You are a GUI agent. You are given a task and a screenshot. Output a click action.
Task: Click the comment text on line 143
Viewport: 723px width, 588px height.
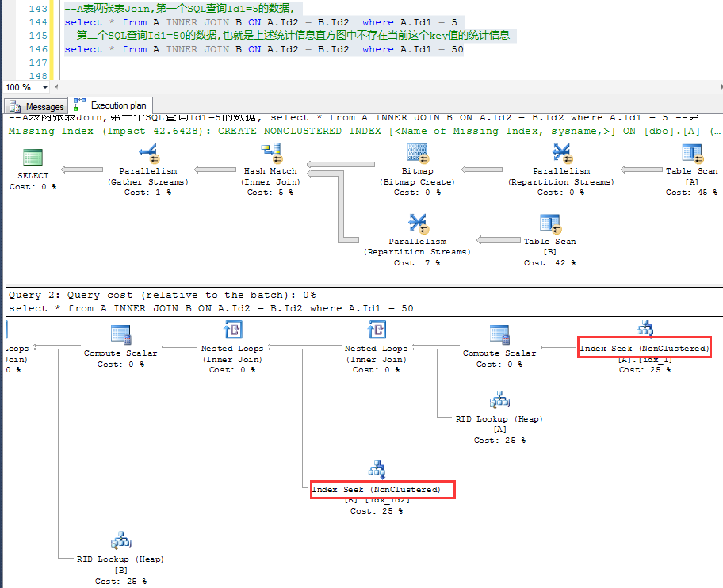coord(179,8)
